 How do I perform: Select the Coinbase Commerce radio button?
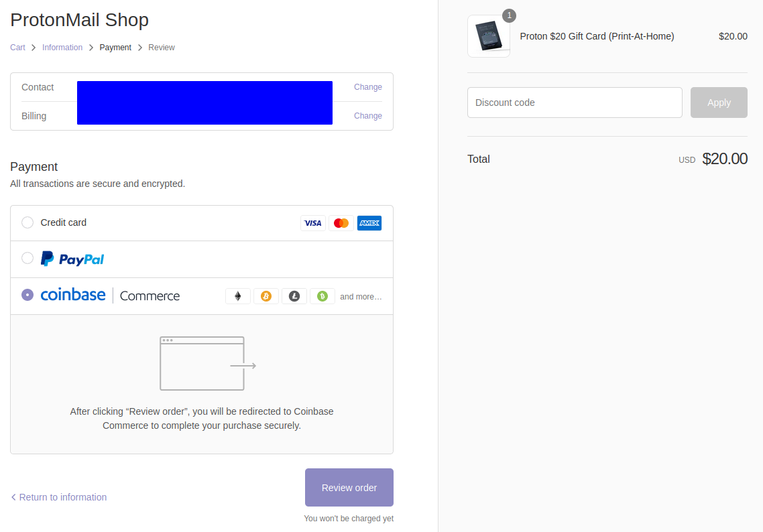(27, 295)
